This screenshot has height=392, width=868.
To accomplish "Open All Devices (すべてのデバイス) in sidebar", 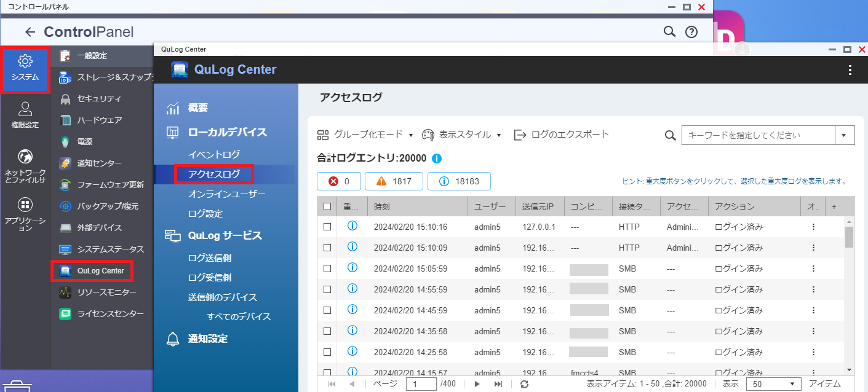I will tap(239, 317).
